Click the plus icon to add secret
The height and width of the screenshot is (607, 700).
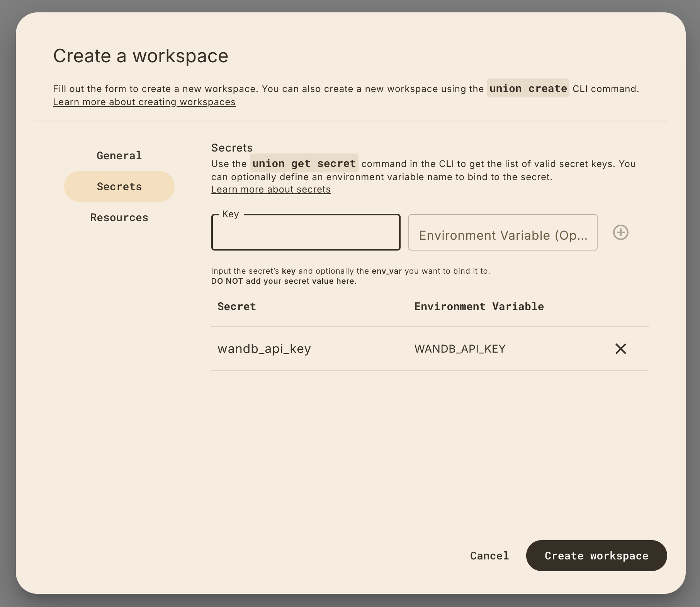pyautogui.click(x=620, y=232)
